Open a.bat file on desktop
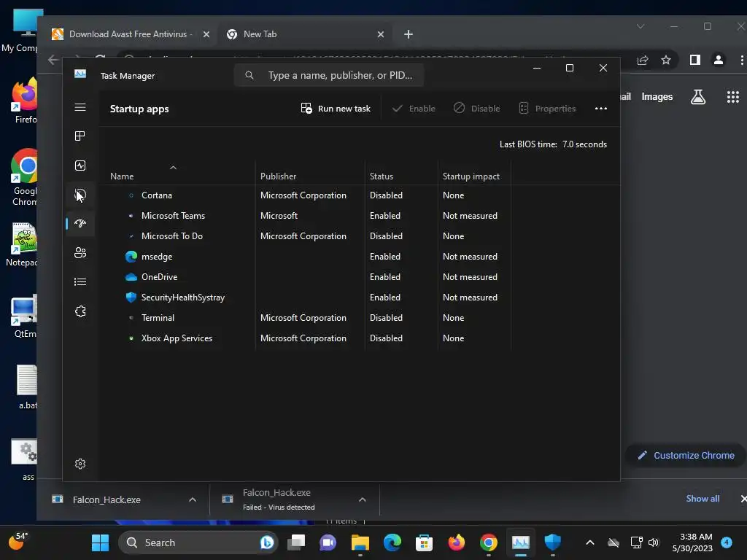This screenshot has width=747, height=560. click(27, 387)
